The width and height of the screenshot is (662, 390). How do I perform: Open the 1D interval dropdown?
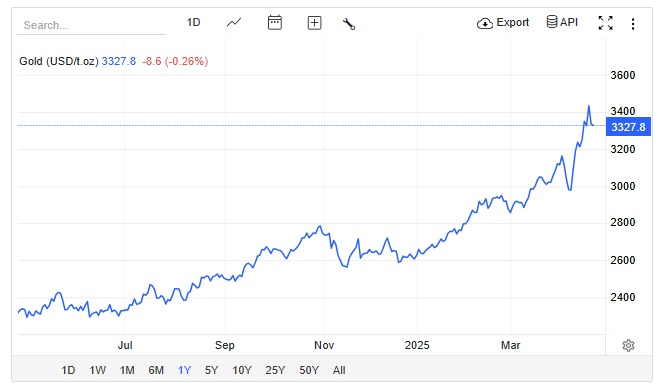tap(193, 22)
